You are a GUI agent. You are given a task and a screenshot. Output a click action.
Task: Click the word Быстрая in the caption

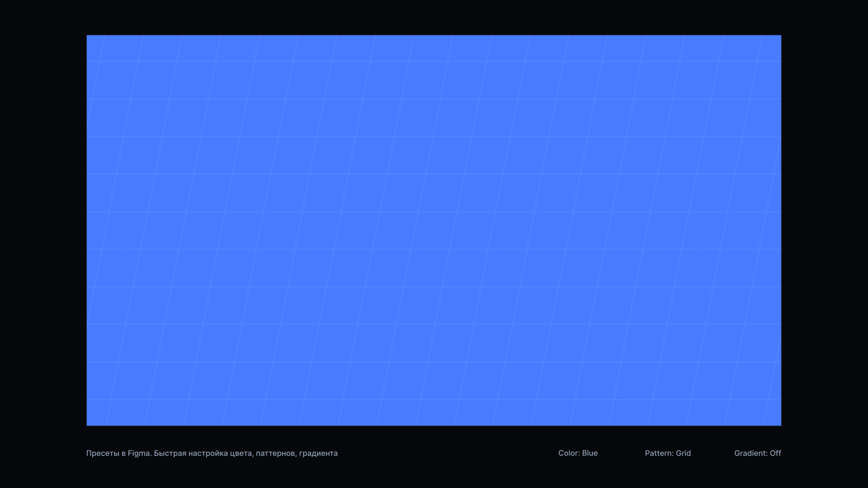coord(170,453)
